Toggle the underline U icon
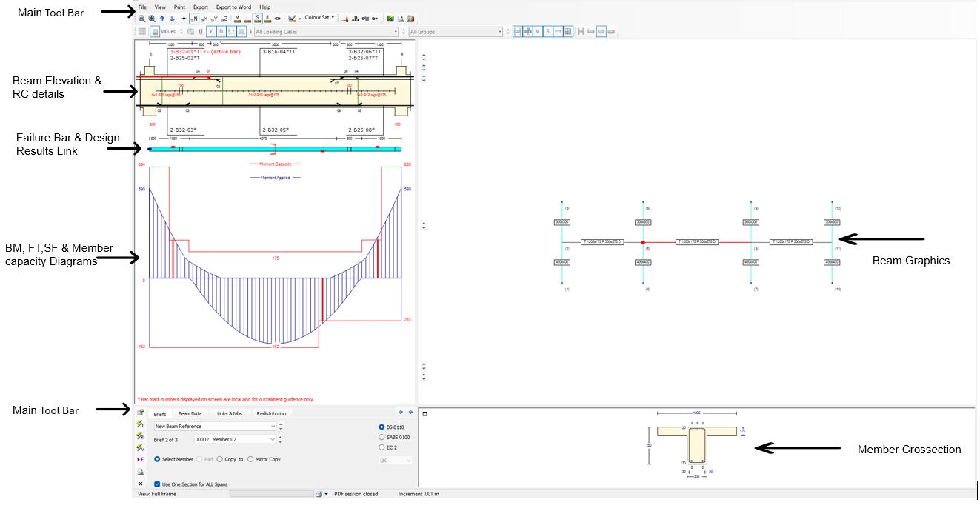 [x=201, y=32]
